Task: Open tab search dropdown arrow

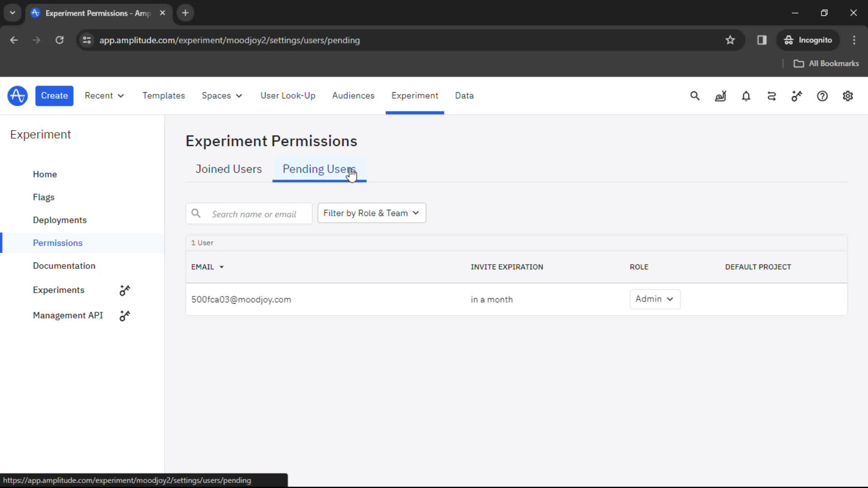Action: (13, 13)
